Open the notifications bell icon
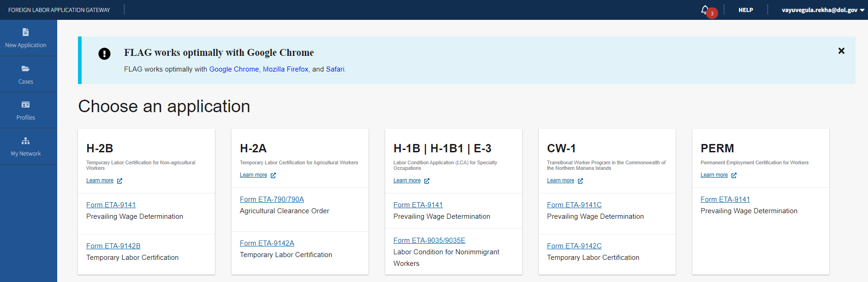 coord(704,9)
